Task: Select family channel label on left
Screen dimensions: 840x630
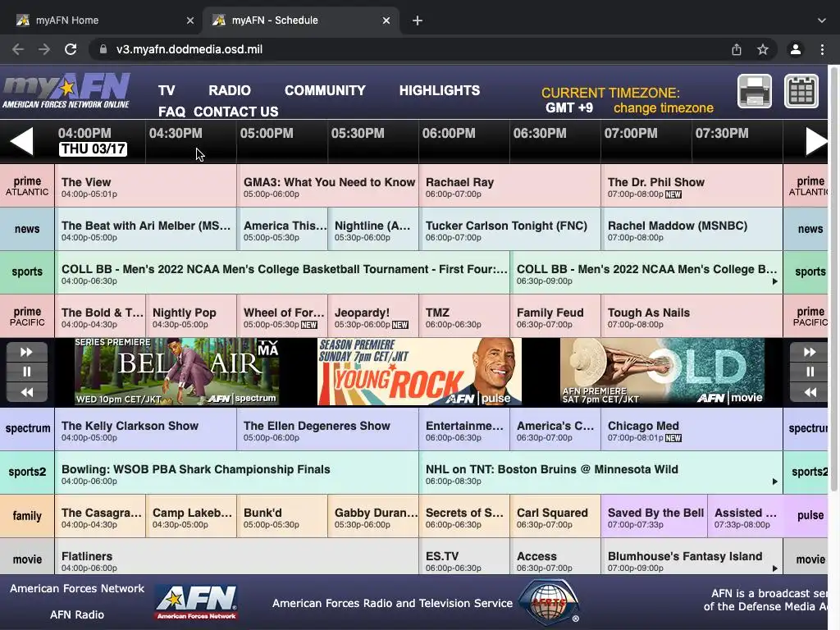Action: (x=27, y=516)
